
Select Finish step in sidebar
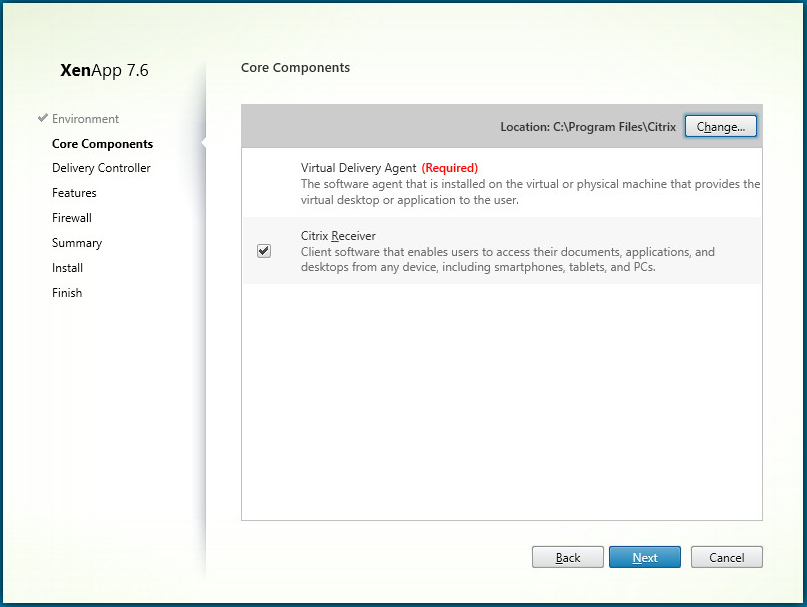tap(67, 293)
